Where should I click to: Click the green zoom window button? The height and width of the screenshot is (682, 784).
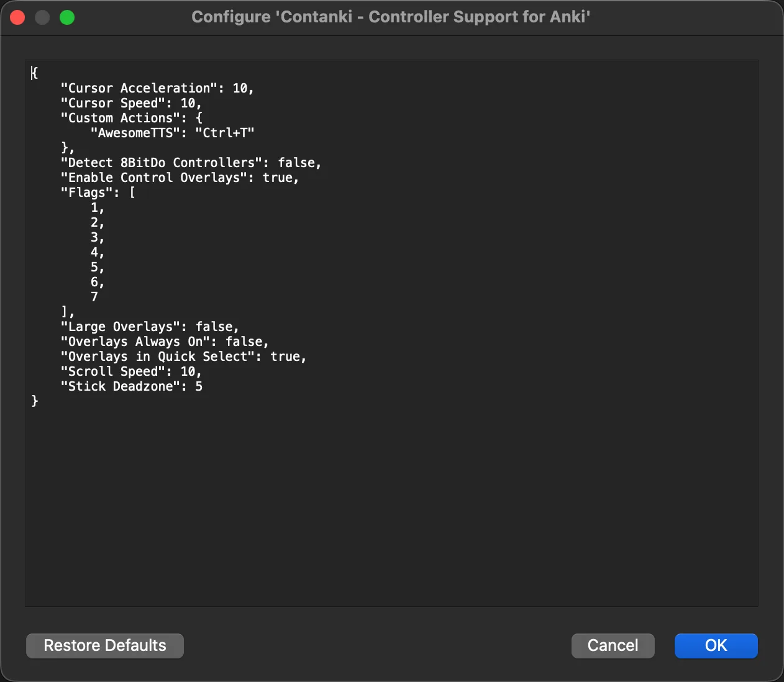(x=67, y=17)
